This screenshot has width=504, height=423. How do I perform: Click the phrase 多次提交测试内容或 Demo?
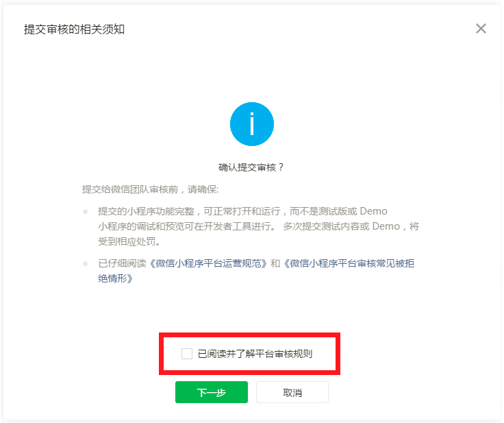341,226
